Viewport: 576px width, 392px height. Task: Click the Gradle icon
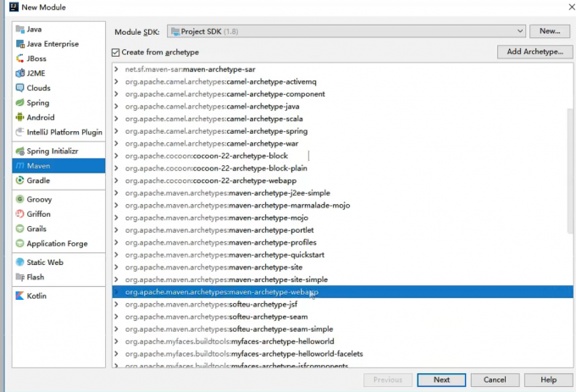tap(19, 180)
